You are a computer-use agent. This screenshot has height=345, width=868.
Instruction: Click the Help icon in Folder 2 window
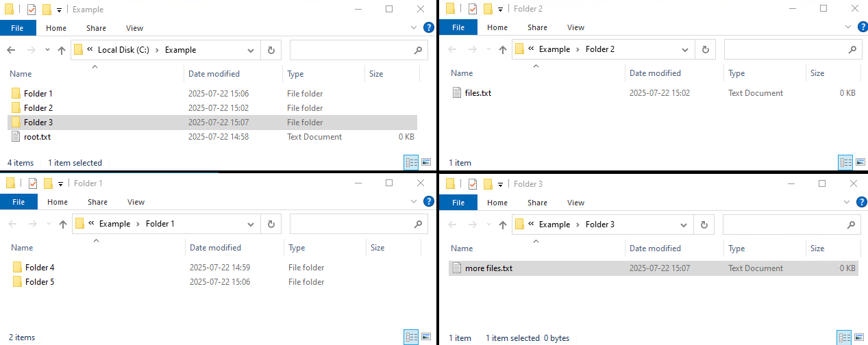pyautogui.click(x=862, y=27)
